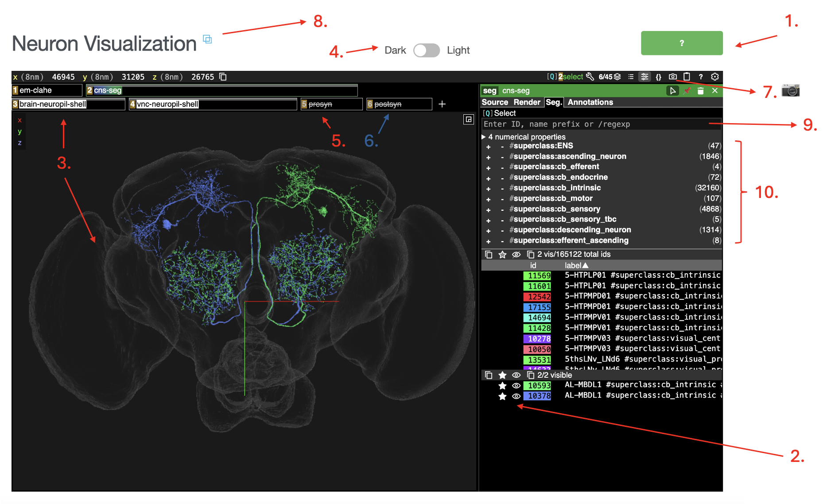Exclude the #superclass:cb_motor tag with its minus

pyautogui.click(x=502, y=199)
